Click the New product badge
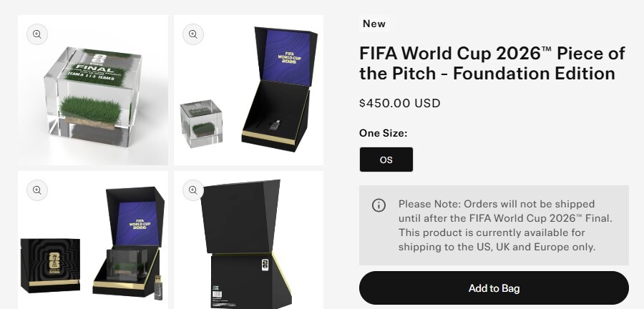Screen dimensions: 644x309 pyautogui.click(x=374, y=24)
